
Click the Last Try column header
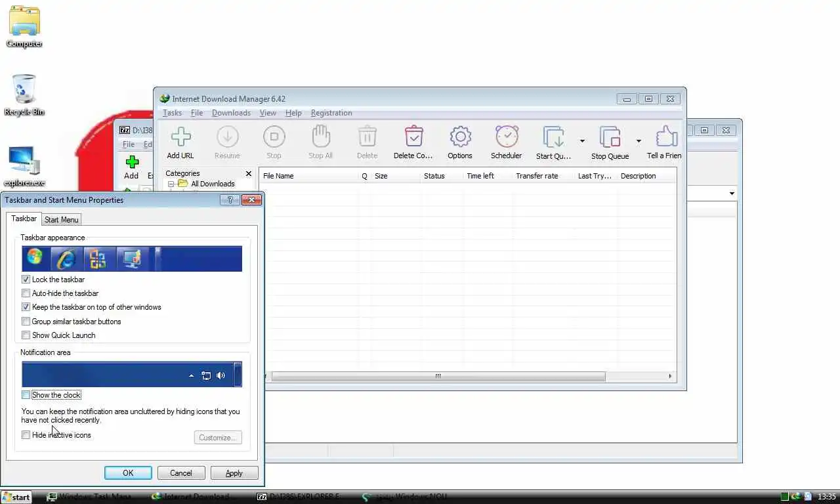pos(596,176)
